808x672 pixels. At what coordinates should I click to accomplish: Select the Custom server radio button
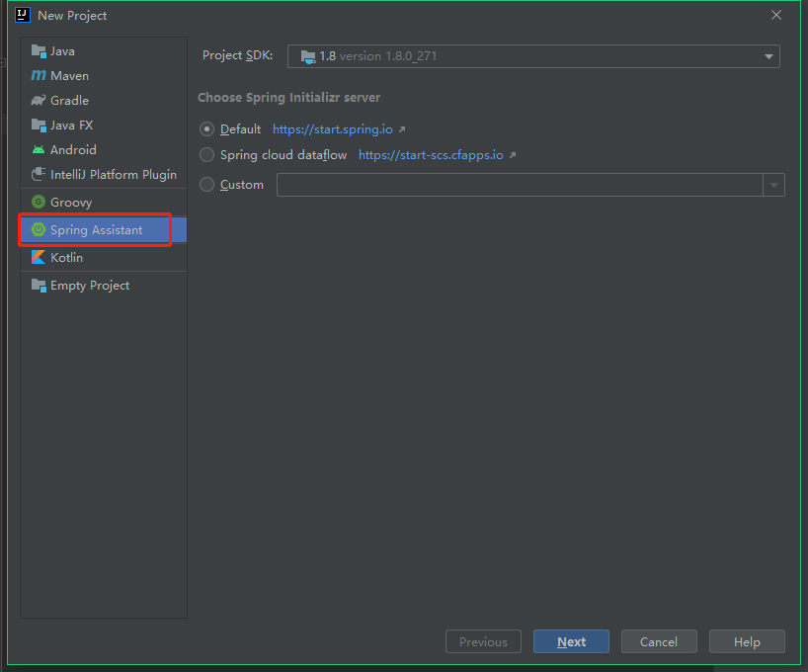[x=206, y=184]
